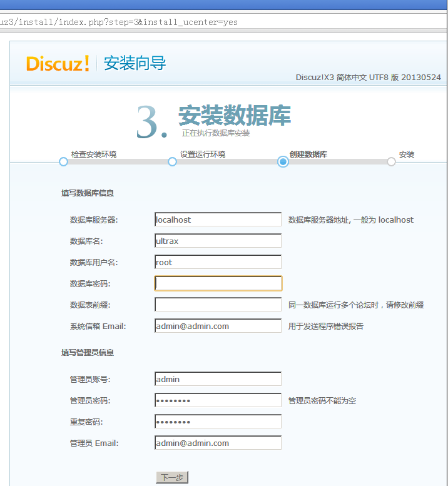
Task: Click the 下一步 button
Action: click(172, 477)
